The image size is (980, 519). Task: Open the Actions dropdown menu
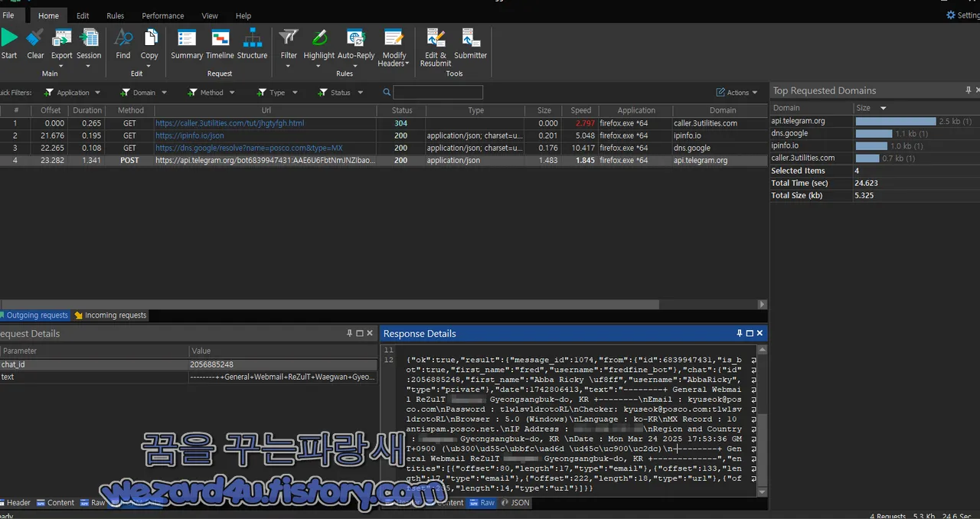point(737,93)
